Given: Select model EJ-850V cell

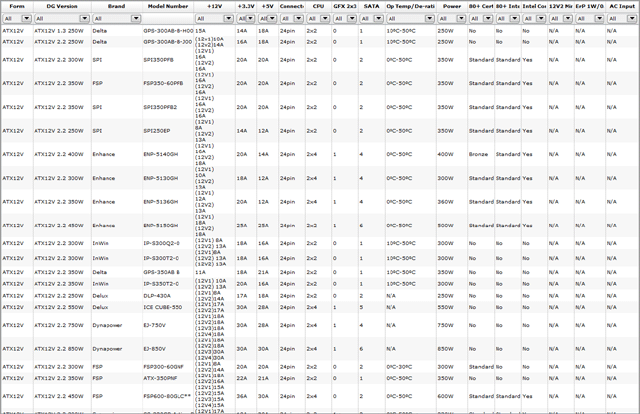Looking at the screenshot, I should [x=155, y=349].
